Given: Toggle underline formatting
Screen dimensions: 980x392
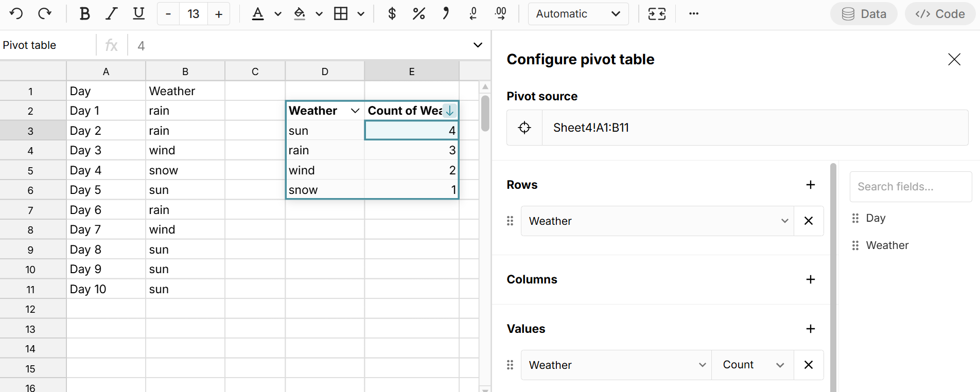Looking at the screenshot, I should coord(138,14).
